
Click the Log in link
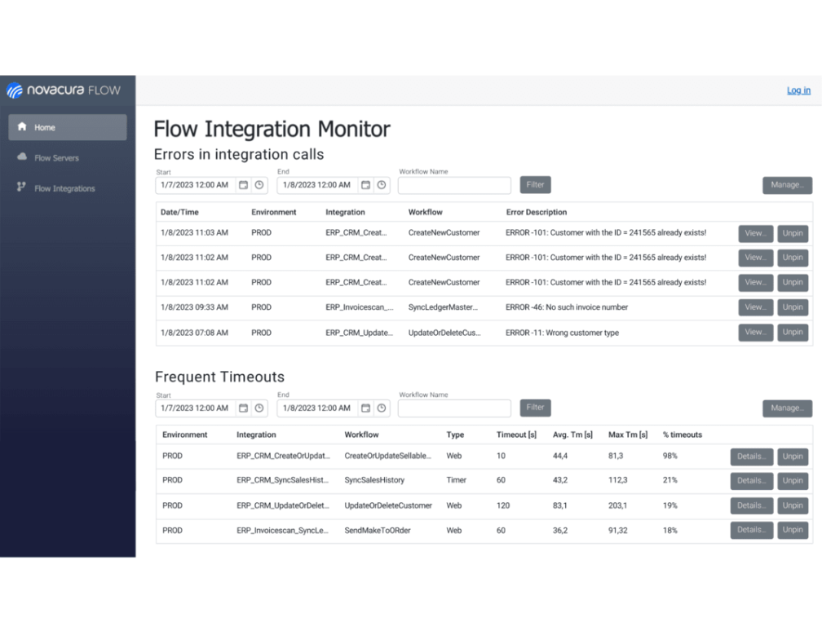click(798, 90)
